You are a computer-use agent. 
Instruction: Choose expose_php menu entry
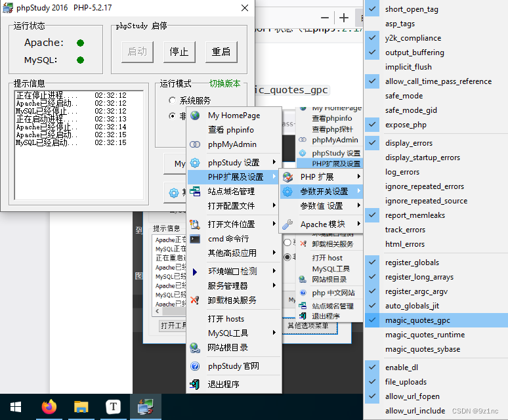436,125
